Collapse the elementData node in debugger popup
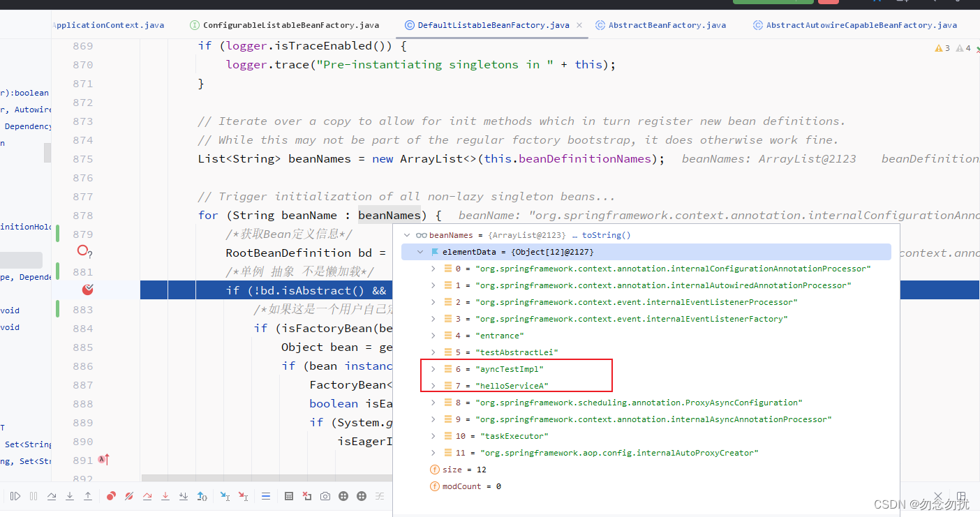The height and width of the screenshot is (517, 980). pos(420,252)
